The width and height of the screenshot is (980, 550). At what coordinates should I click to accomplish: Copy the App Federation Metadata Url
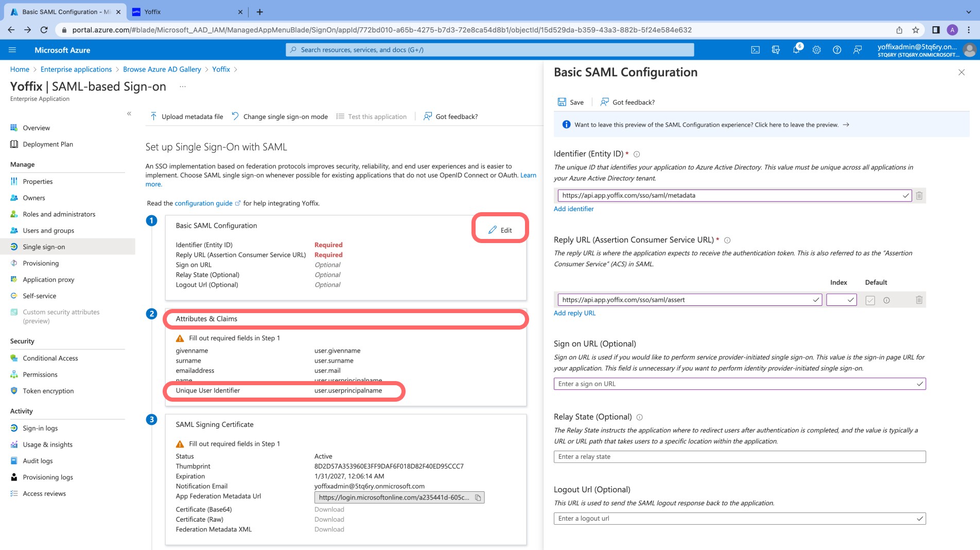tap(478, 497)
